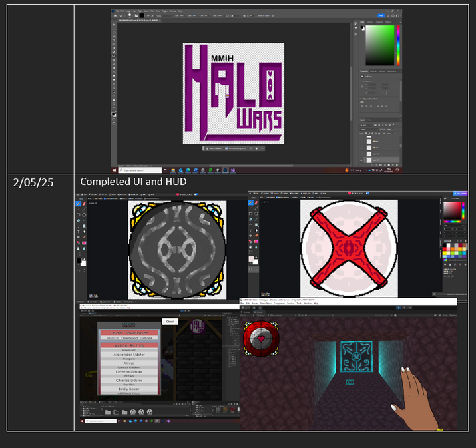Click the Unity Step button
Viewport: 476px width, 448px height.
pyautogui.click(x=410, y=308)
